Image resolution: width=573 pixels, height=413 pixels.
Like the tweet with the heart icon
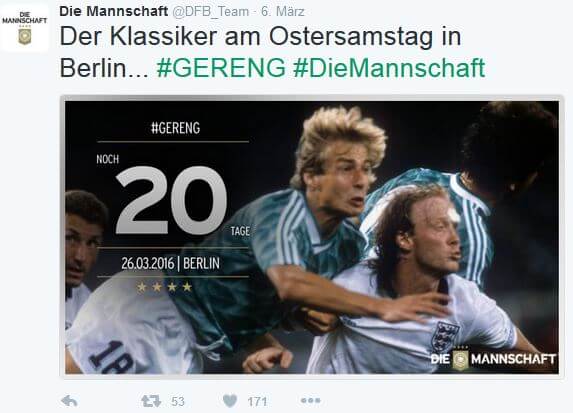pyautogui.click(x=230, y=401)
